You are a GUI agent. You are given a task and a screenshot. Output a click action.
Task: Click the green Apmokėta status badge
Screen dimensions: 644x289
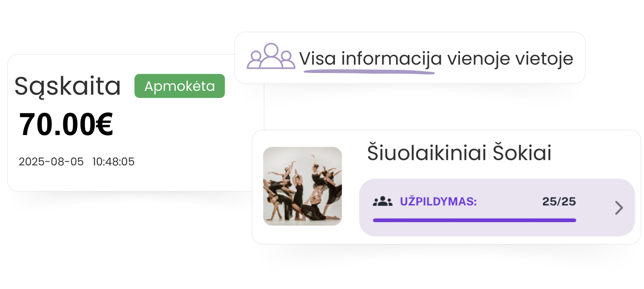coord(179,86)
